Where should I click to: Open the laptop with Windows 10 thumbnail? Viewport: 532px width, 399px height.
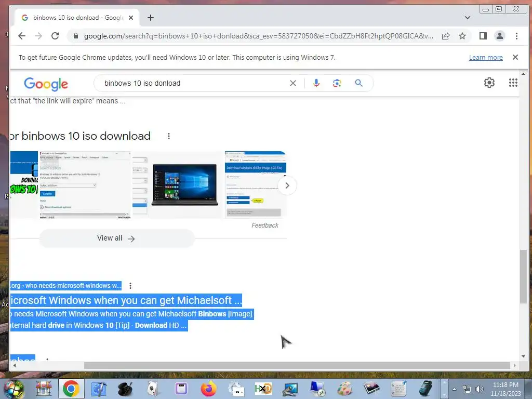184,185
